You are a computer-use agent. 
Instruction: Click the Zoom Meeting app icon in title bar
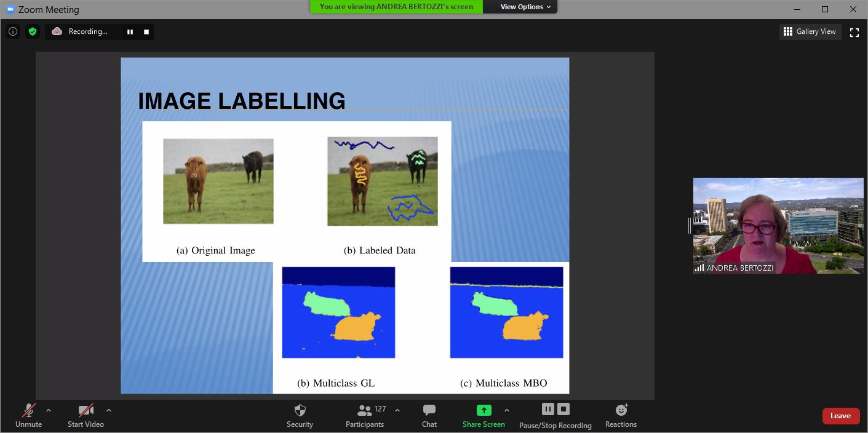[10, 10]
